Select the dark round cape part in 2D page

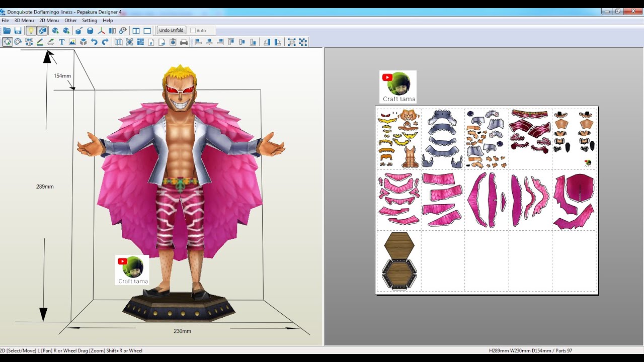[x=580, y=188]
